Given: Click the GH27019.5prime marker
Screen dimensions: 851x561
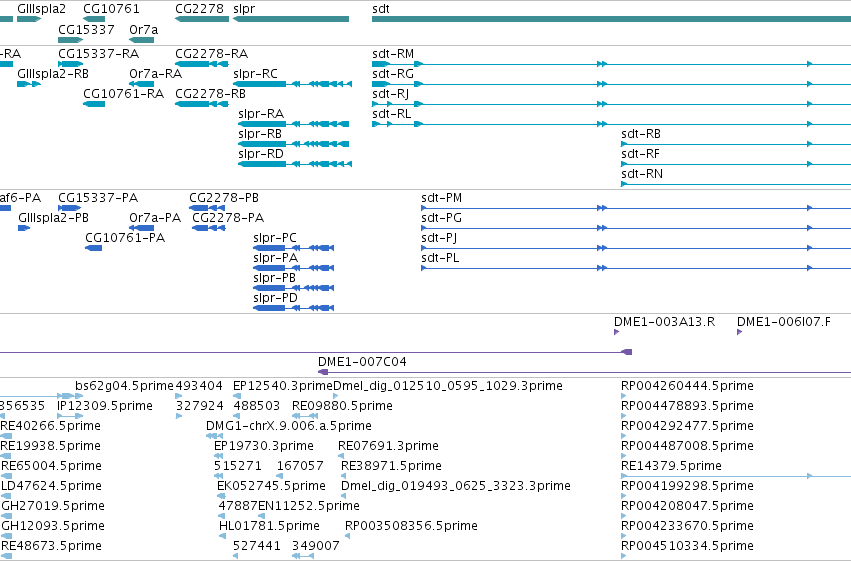Looking at the screenshot, I should [7, 517].
